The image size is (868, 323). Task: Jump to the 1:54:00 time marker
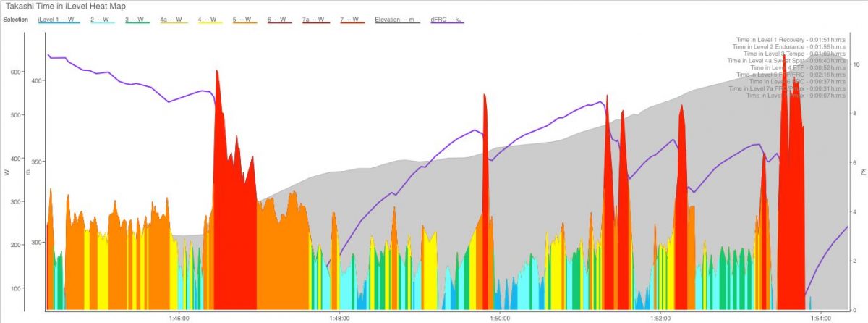pos(820,317)
